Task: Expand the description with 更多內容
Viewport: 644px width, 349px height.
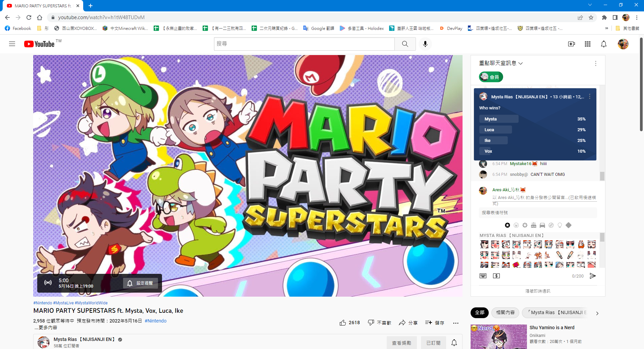Action: 46,328
